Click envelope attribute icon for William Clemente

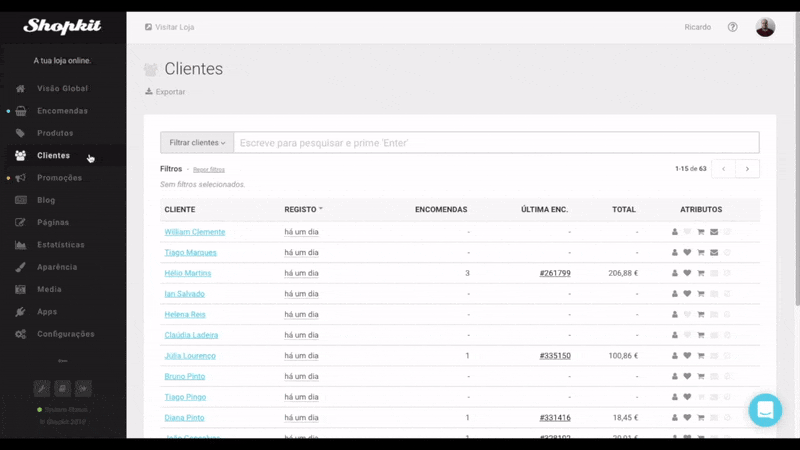(714, 232)
